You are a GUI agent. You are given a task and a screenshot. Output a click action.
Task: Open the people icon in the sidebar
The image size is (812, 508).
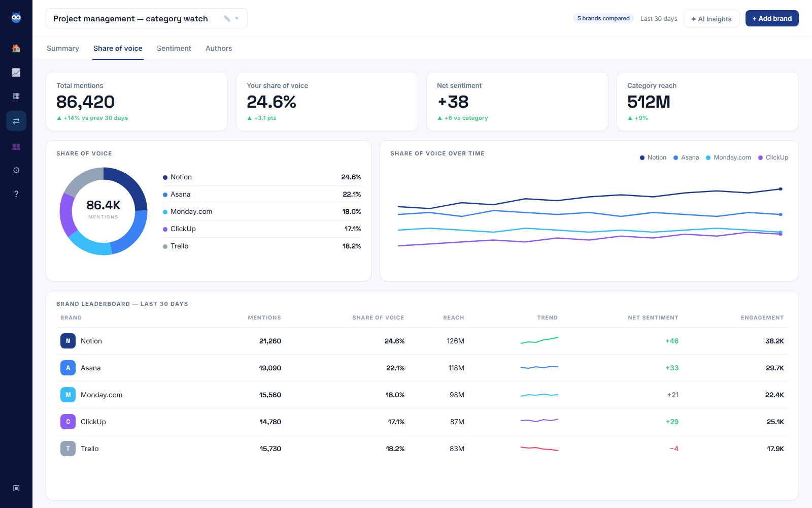point(16,147)
